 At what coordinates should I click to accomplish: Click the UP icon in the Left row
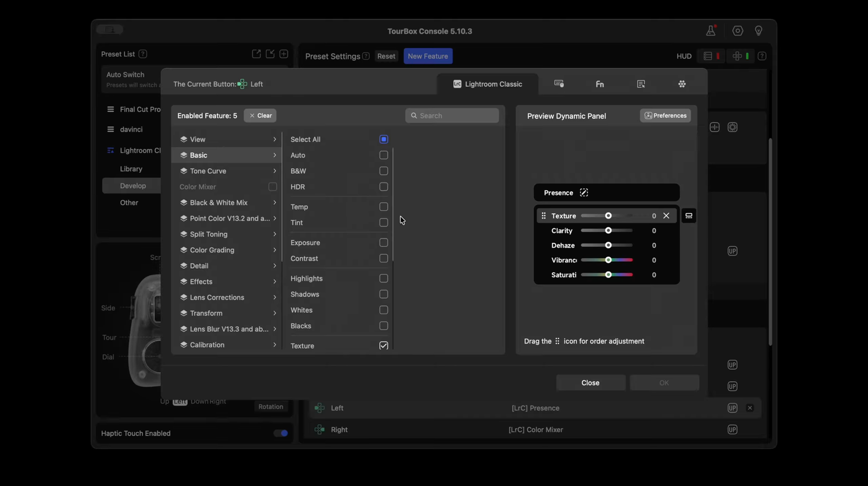click(x=733, y=408)
